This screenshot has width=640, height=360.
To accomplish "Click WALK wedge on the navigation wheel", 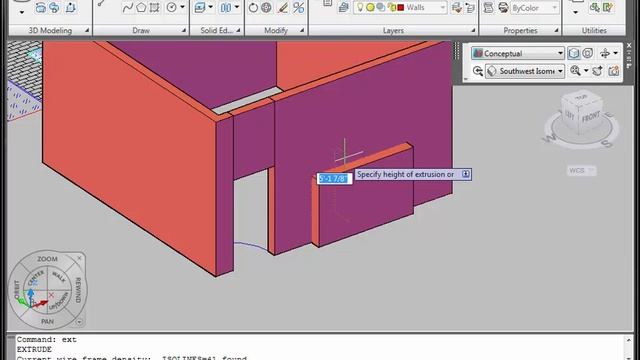I will [x=58, y=277].
